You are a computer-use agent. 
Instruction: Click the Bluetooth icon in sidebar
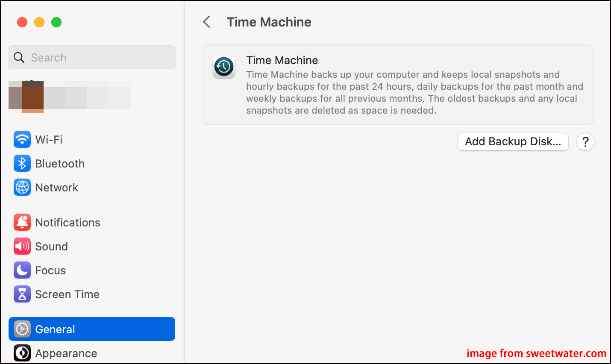tap(22, 164)
